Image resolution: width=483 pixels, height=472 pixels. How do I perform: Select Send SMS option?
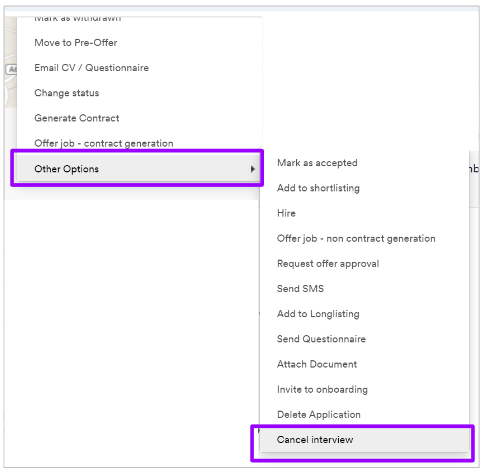pos(300,289)
